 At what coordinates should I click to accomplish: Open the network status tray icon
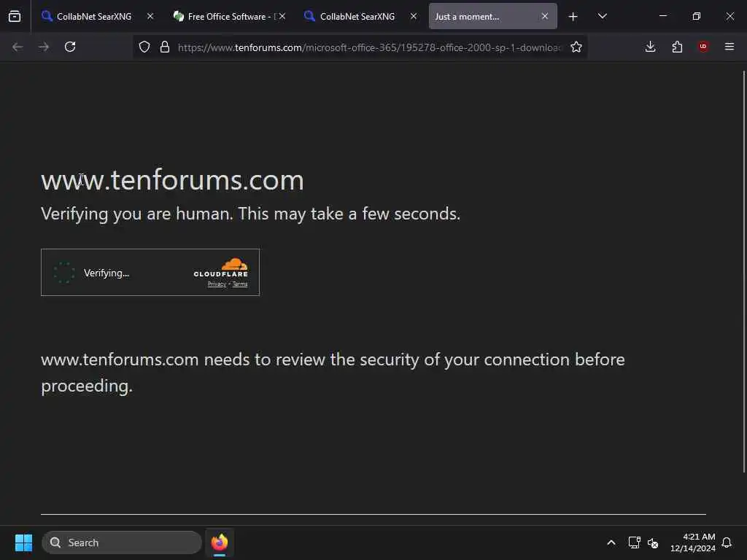pos(634,542)
